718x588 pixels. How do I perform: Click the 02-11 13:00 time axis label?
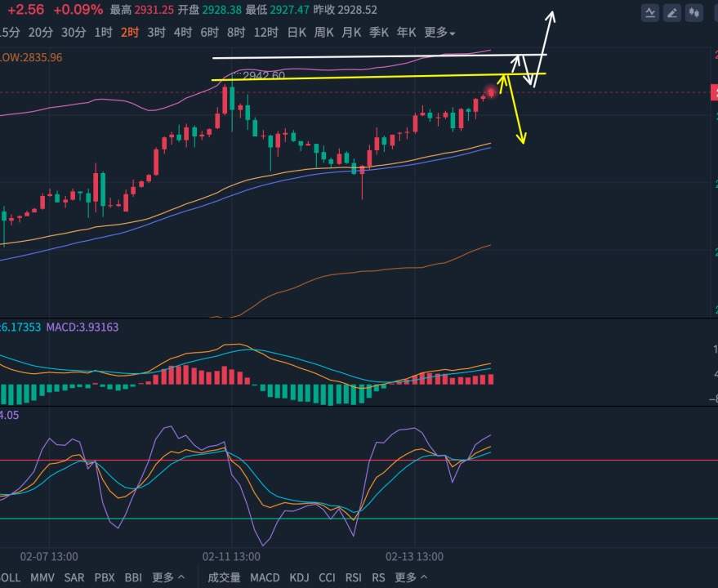231,556
